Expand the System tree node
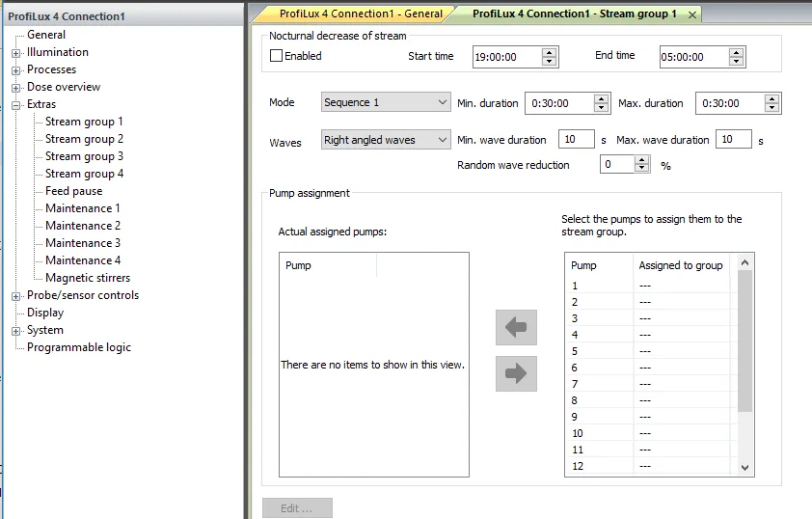 coord(16,331)
